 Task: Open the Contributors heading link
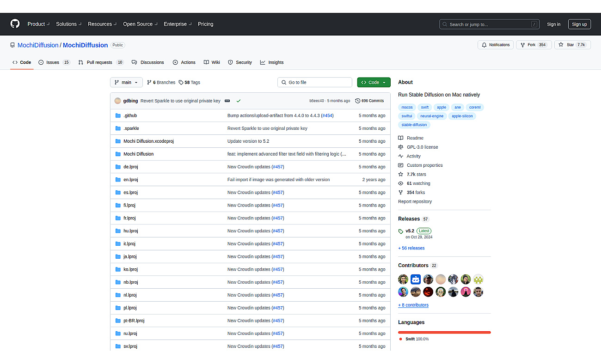click(x=418, y=266)
